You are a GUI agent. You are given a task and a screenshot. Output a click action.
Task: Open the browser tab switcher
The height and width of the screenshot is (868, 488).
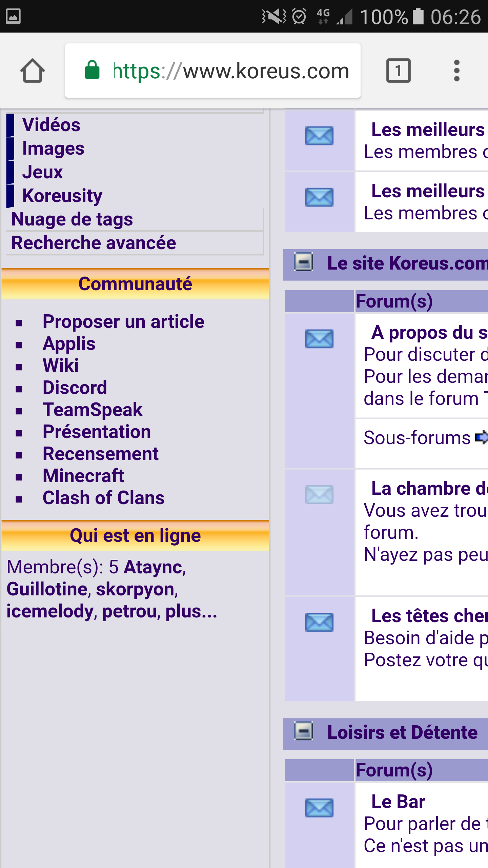click(398, 71)
